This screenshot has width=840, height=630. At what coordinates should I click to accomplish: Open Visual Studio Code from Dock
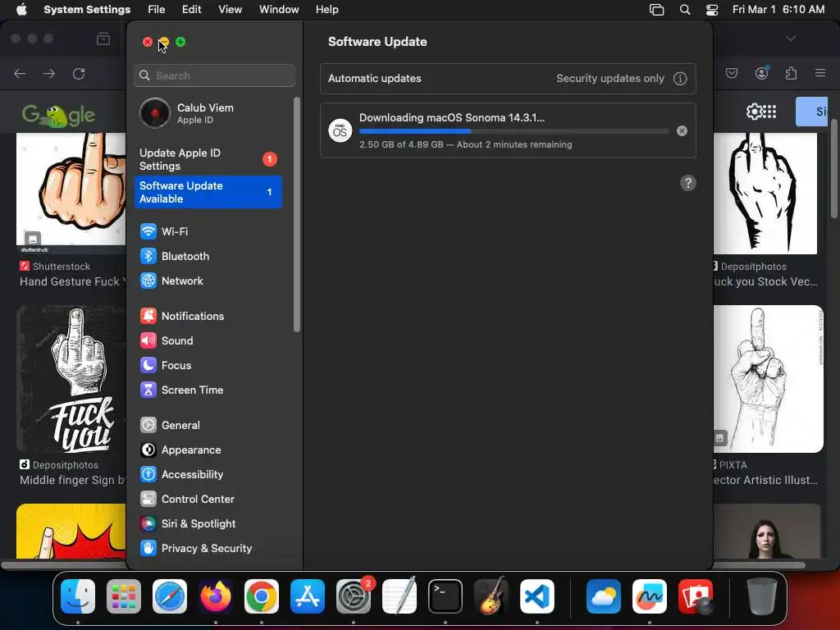[536, 596]
